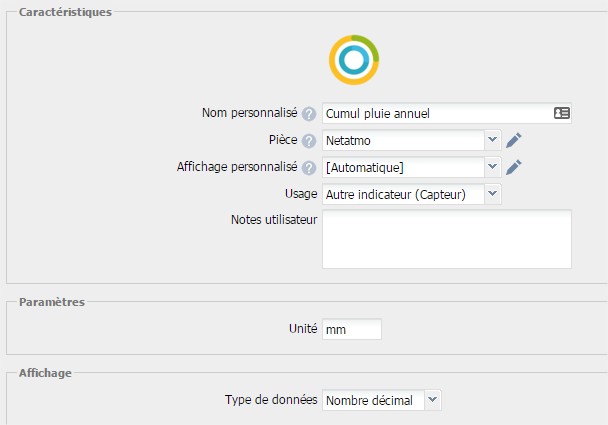Click help icon beside Affichage personnalisé
Screen dimensions: 608x425
pyautogui.click(x=309, y=168)
